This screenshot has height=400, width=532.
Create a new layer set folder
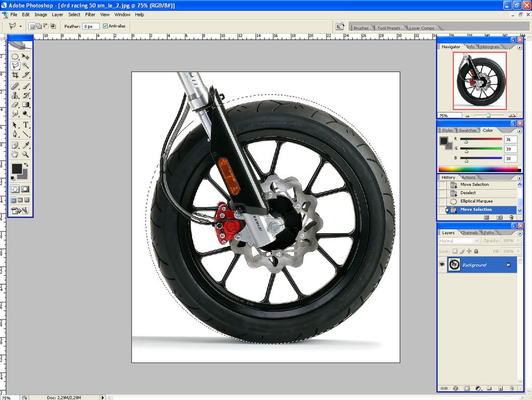coord(489,388)
